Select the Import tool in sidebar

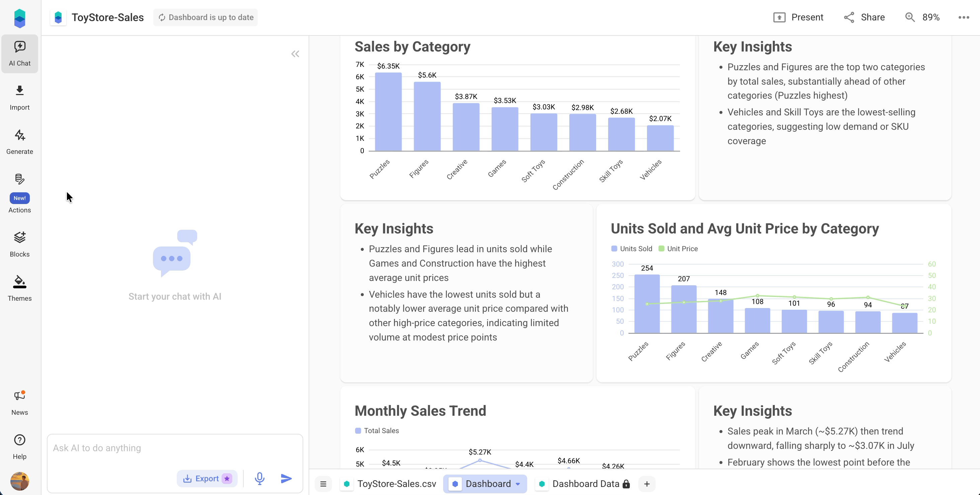click(19, 98)
